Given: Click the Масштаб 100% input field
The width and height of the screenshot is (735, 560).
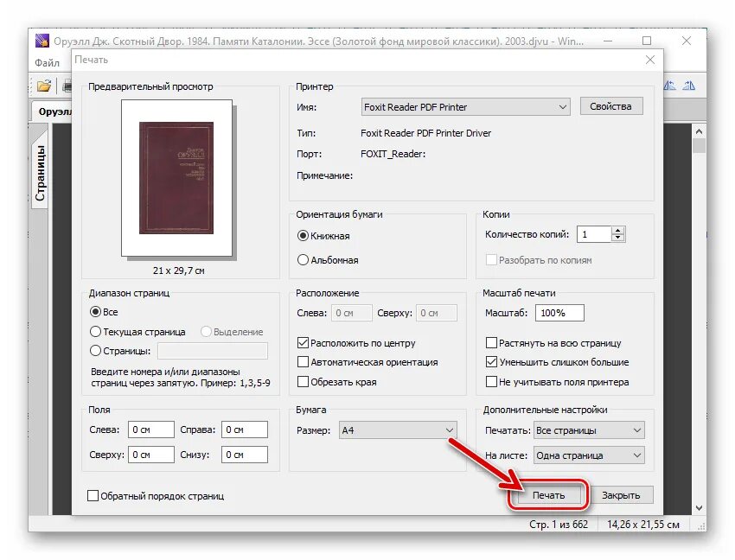Looking at the screenshot, I should (559, 313).
